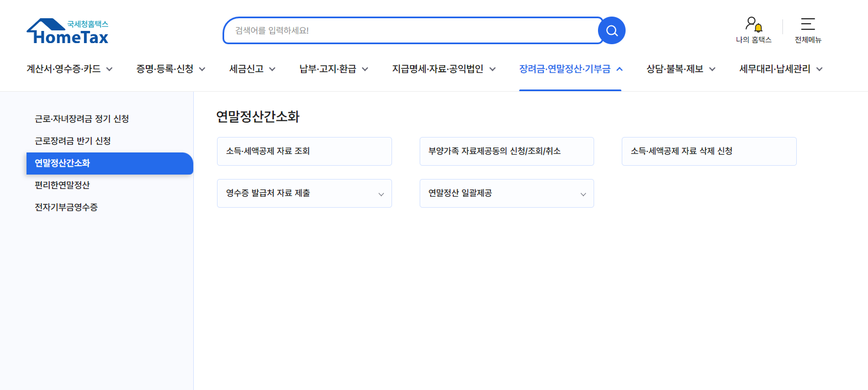The width and height of the screenshot is (868, 390).
Task: Expand 연말정산 일괄제공 dropdown
Action: 507,193
